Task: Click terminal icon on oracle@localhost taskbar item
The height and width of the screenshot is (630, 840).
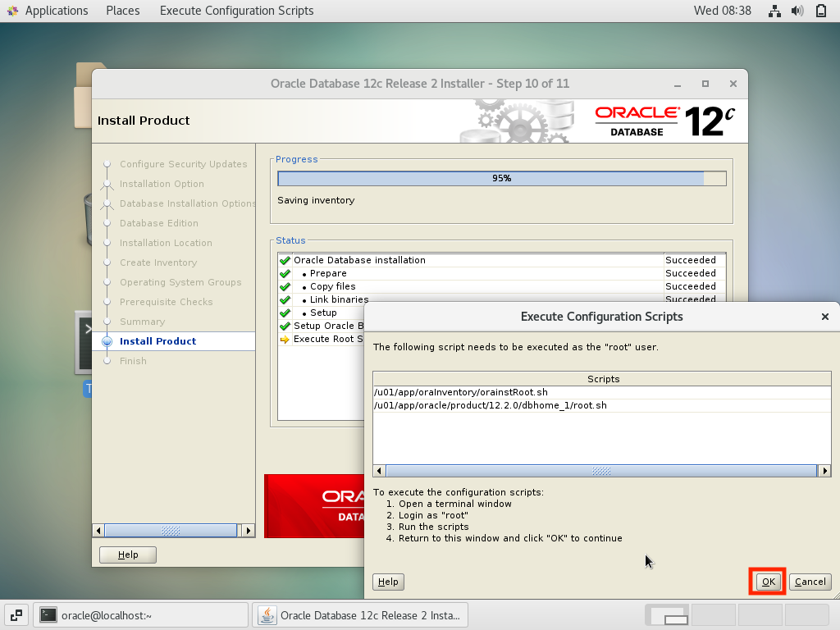Action: pos(48,615)
